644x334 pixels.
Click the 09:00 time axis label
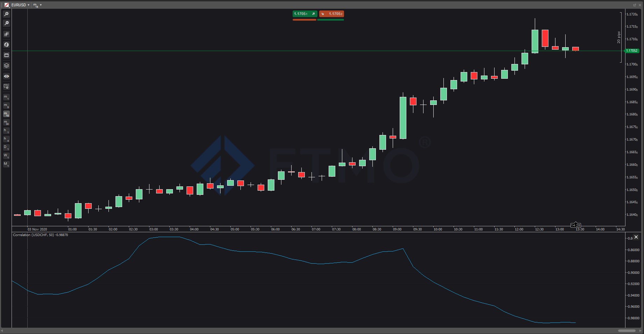397,229
